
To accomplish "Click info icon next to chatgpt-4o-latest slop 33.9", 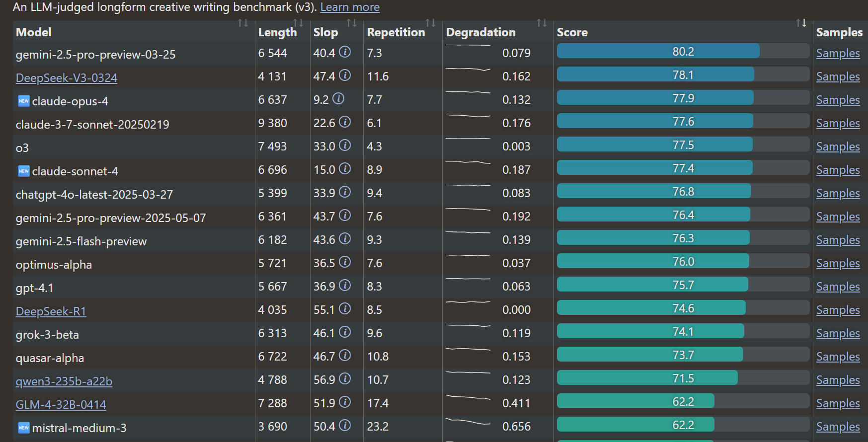I will (x=345, y=192).
